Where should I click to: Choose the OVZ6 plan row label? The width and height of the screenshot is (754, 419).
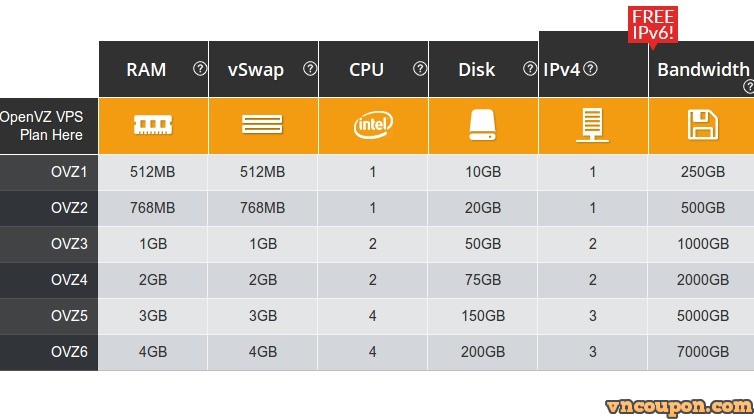pyautogui.click(x=69, y=352)
